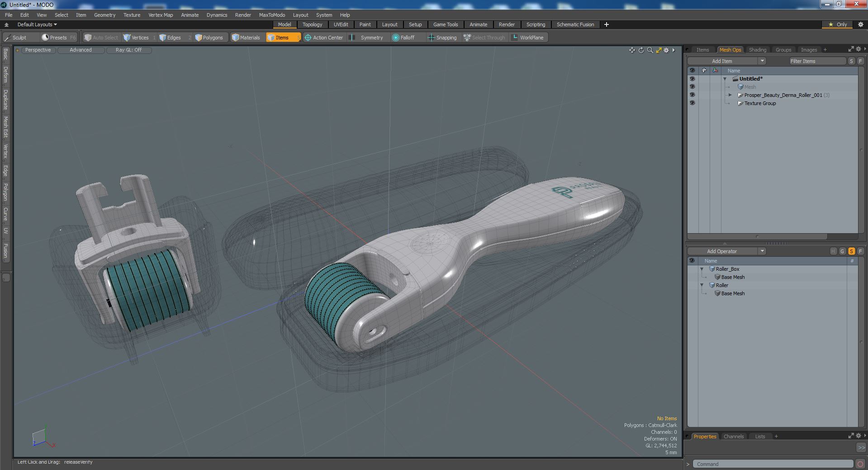Toggle the Only star option
The height and width of the screenshot is (470, 868).
[838, 24]
